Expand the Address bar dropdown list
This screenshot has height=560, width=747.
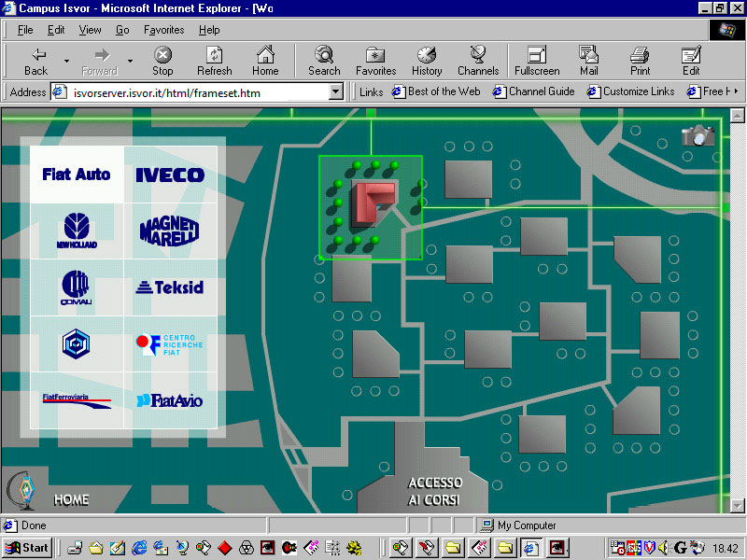(x=336, y=91)
